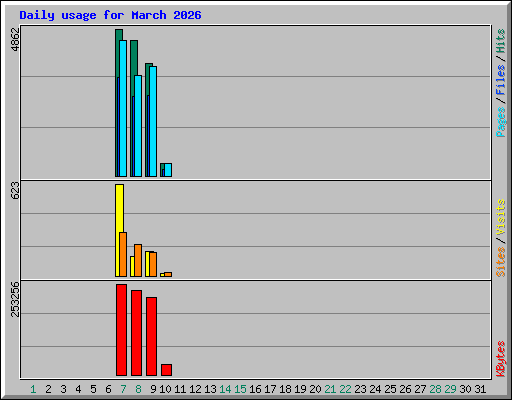This screenshot has width=512, height=400.
Task: Click the red KBytes bar for day 9
Action: 151,336
